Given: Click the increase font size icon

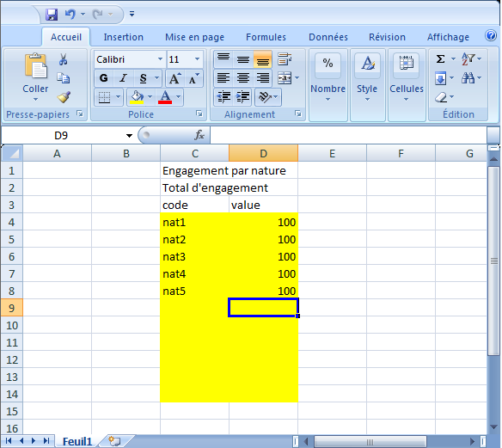Looking at the screenshot, I should click(x=174, y=78).
